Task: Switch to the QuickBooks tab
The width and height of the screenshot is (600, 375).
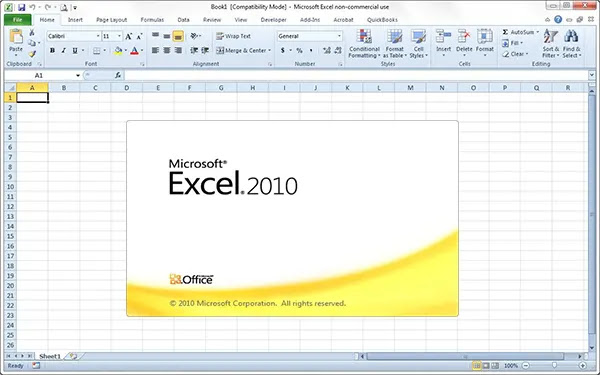Action: tap(382, 20)
